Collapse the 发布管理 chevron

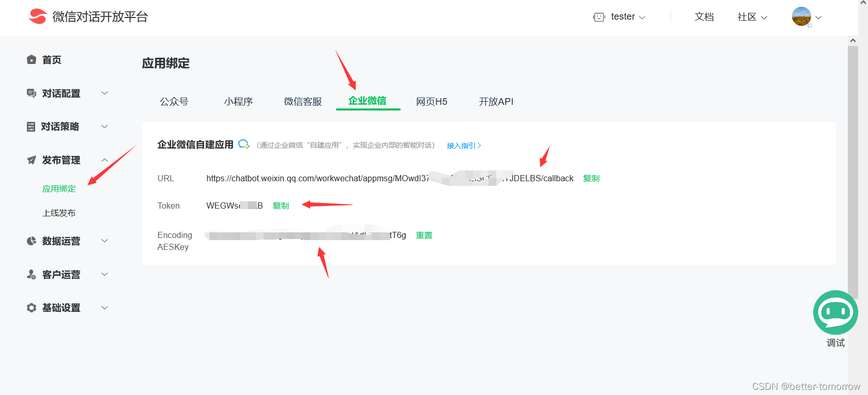point(104,160)
